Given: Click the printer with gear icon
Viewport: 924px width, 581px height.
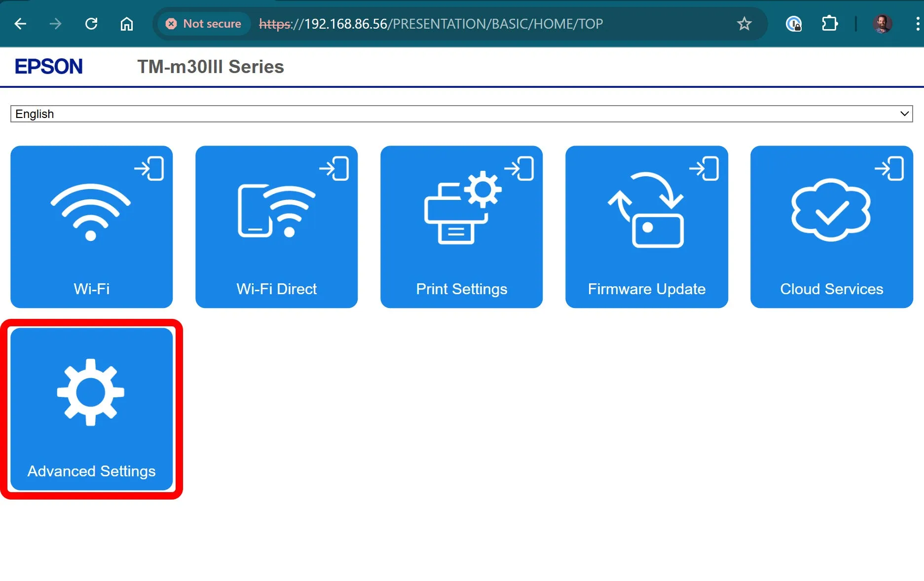Looking at the screenshot, I should (x=463, y=207).
